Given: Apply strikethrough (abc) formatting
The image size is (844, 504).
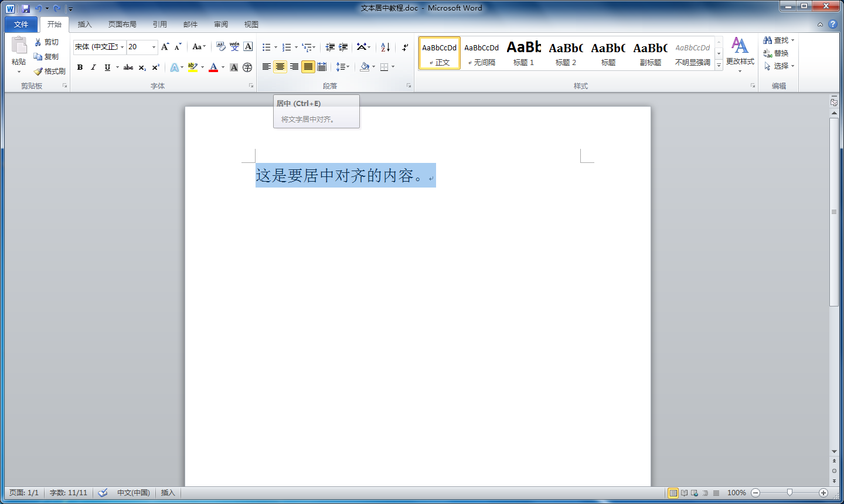Looking at the screenshot, I should click(x=128, y=67).
